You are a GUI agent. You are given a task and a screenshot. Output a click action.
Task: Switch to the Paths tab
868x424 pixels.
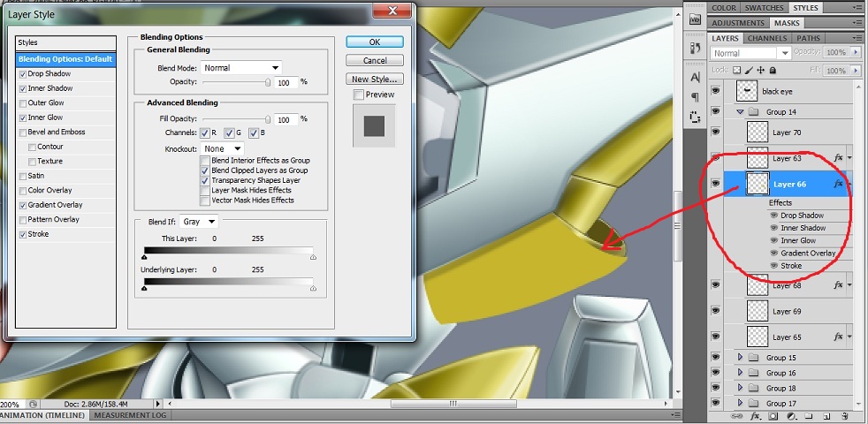click(x=809, y=38)
